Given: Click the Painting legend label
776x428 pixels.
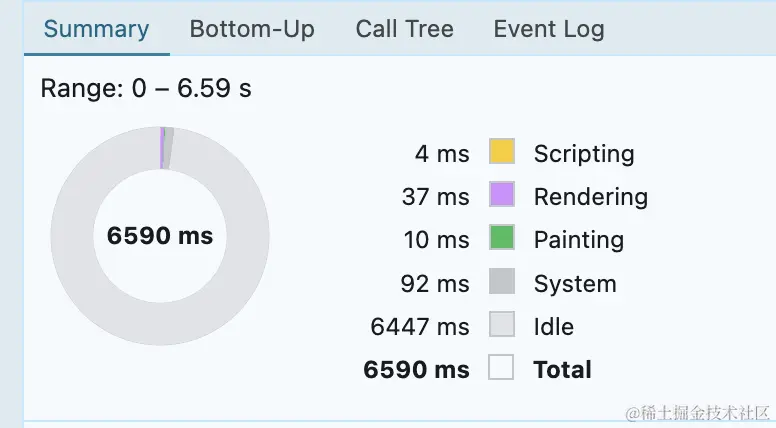Looking at the screenshot, I should pyautogui.click(x=579, y=239).
